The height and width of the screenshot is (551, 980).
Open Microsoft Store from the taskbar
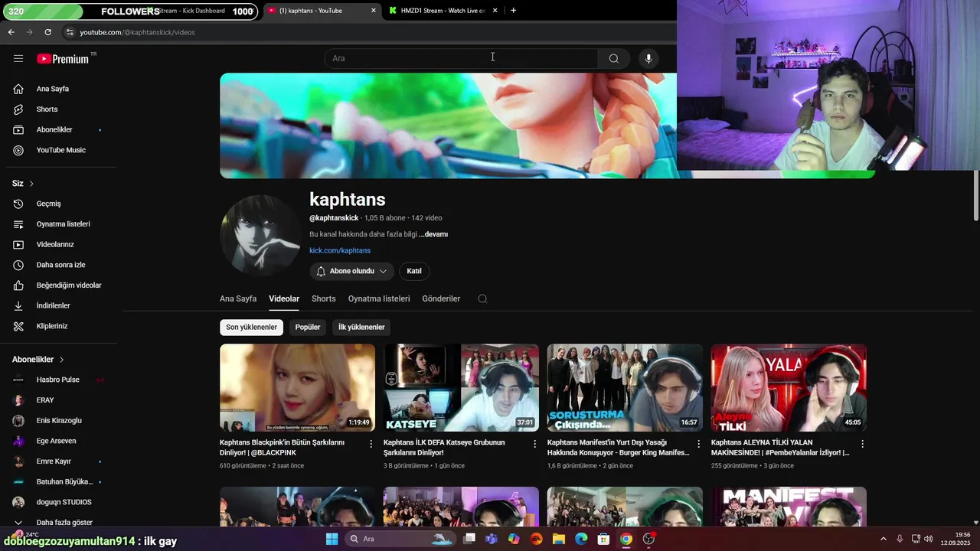pos(603,539)
